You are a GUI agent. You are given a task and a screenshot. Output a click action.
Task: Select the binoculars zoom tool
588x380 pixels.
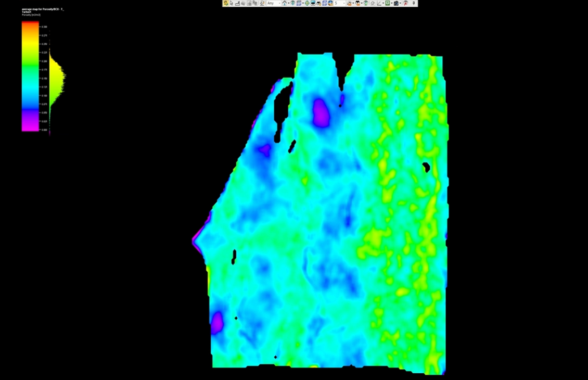pyautogui.click(x=312, y=4)
